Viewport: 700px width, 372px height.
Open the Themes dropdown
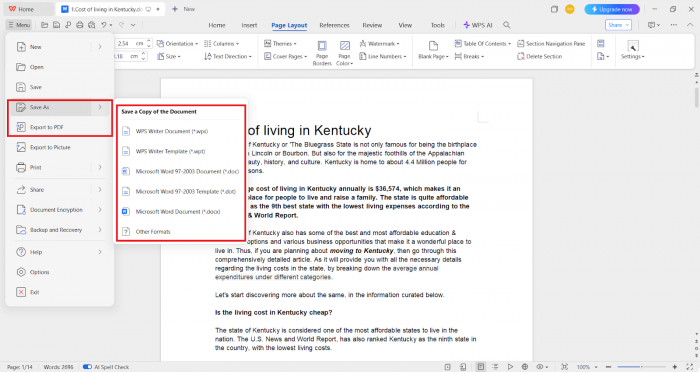pyautogui.click(x=280, y=43)
